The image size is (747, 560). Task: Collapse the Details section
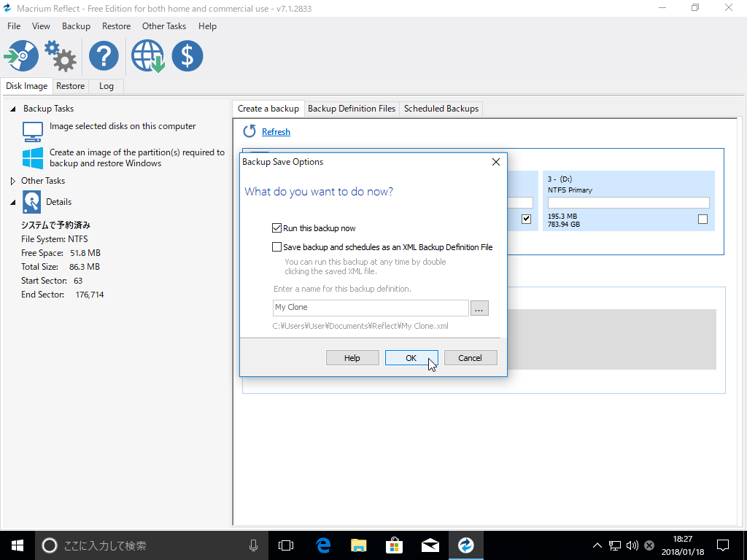click(13, 203)
